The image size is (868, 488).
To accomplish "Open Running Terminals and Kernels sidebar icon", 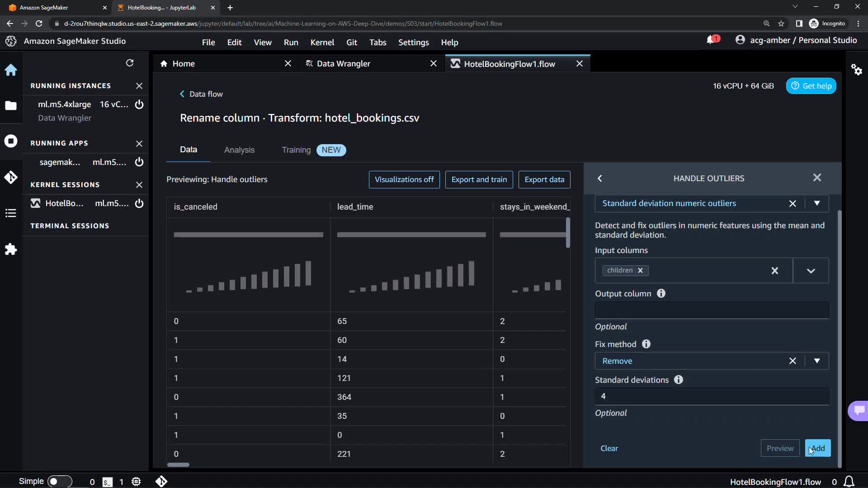I will 11,141.
